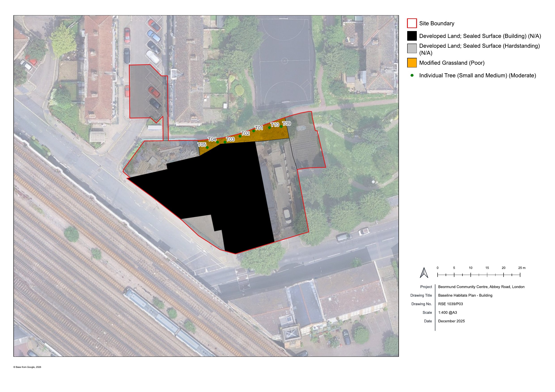The image size is (555, 392).
Task: Click the drawing number RSE 1039/P03
Action: (x=450, y=304)
